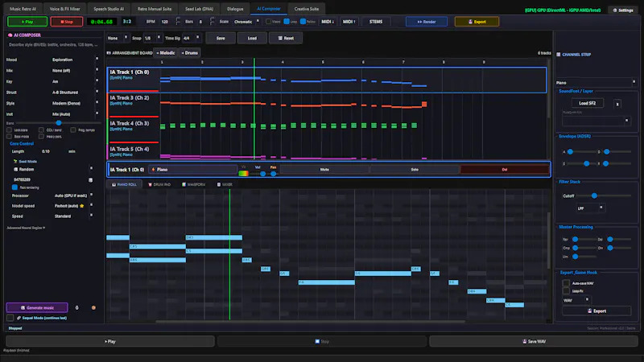This screenshot has width=644, height=362.
Task: Solo IA Track 1 via the Solo button
Action: coord(415,170)
